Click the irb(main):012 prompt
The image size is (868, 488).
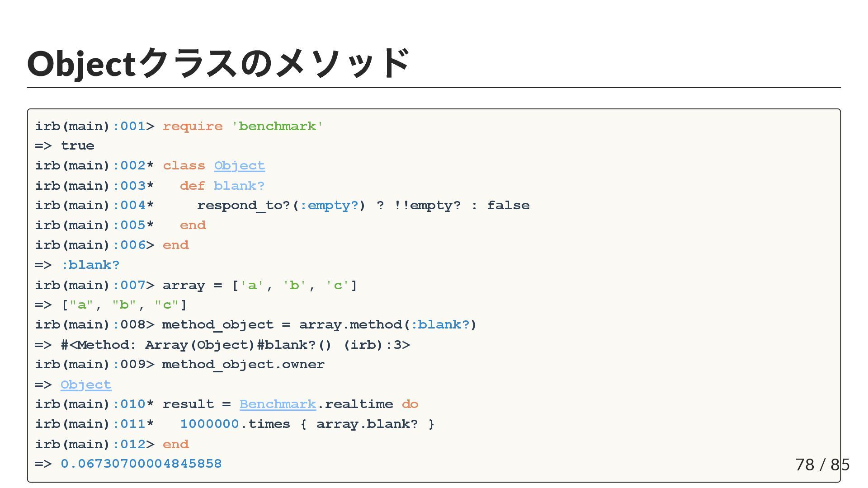94,444
